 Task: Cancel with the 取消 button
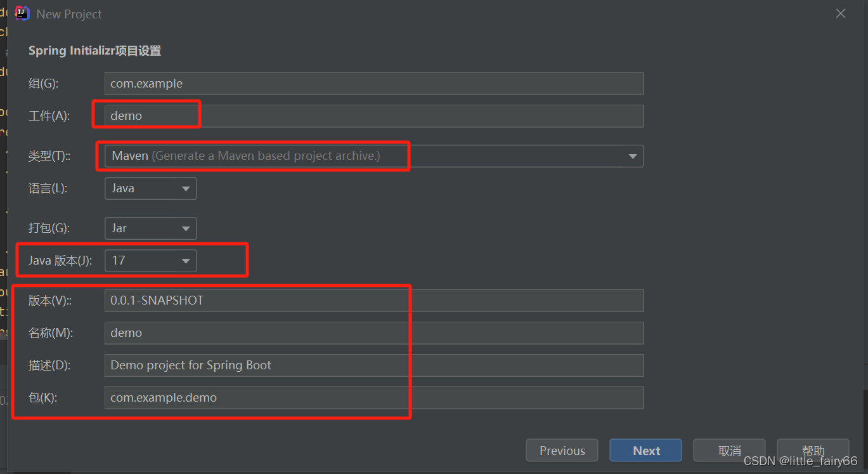click(729, 451)
